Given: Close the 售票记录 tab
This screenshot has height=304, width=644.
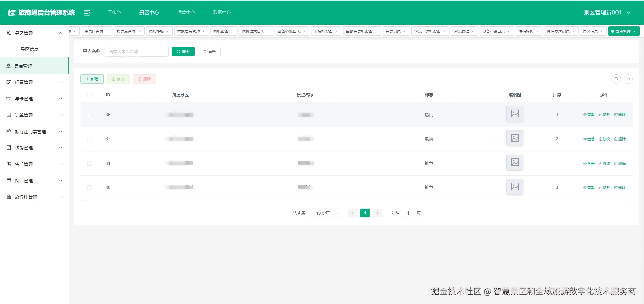Looking at the screenshot, I should pos(405,31).
